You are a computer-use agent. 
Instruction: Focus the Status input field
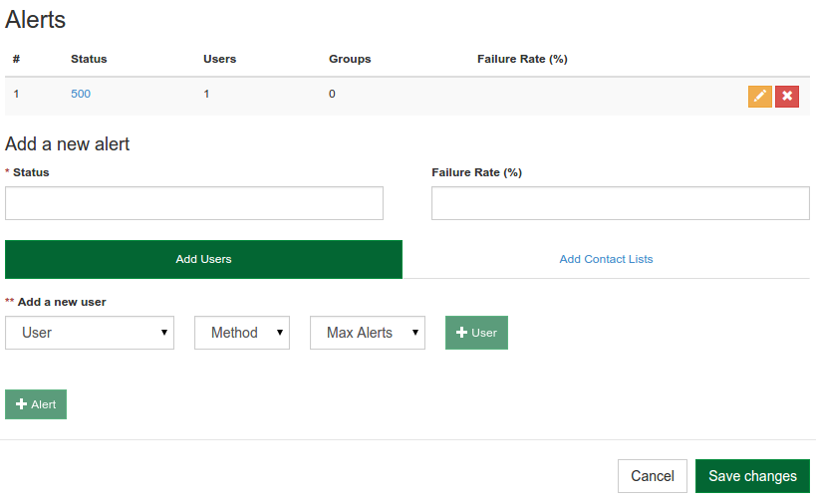(194, 203)
